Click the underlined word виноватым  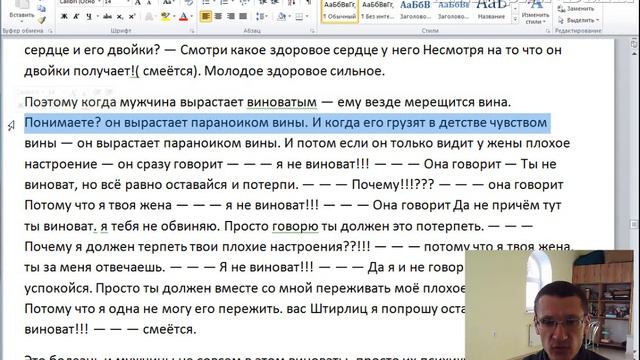click(282, 102)
